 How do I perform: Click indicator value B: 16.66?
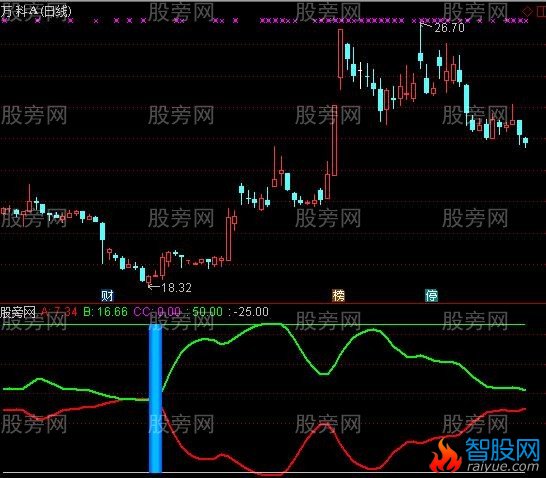click(x=106, y=312)
